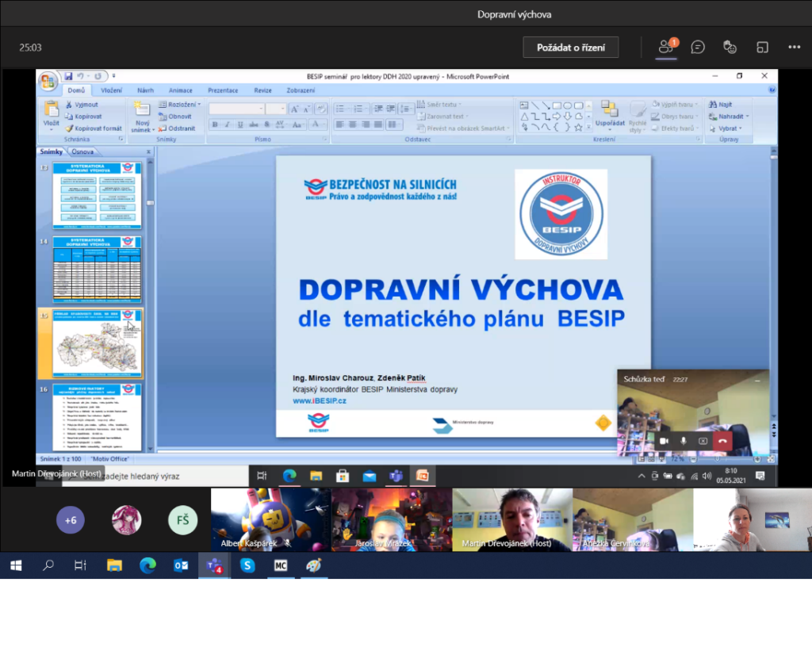Click the Požádat o řízení button

tap(571, 48)
